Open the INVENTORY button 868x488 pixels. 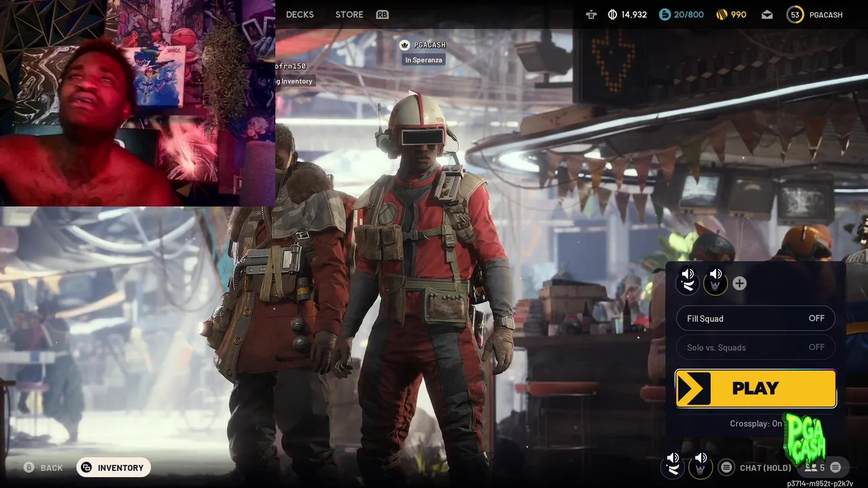(114, 468)
